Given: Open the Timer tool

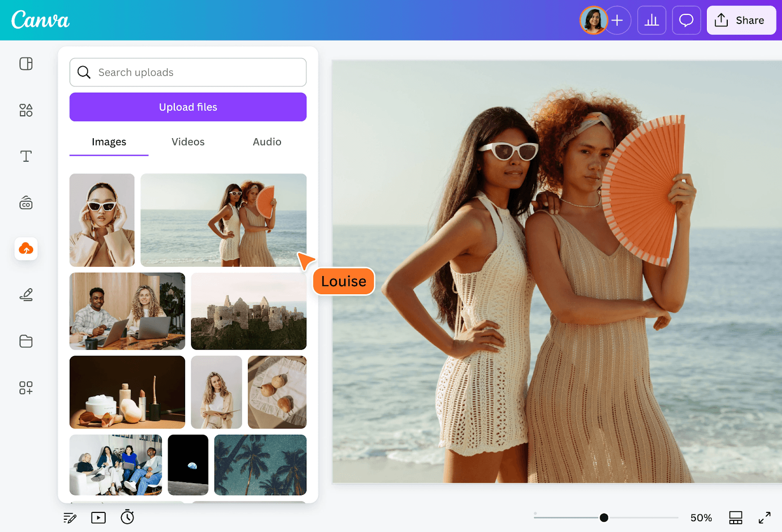Looking at the screenshot, I should pyautogui.click(x=127, y=517).
